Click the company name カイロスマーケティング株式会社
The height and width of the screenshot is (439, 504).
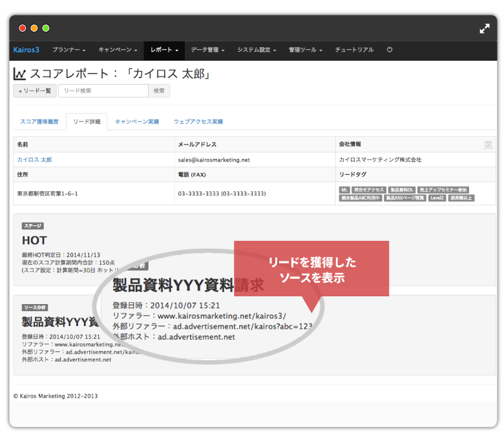coord(380,159)
